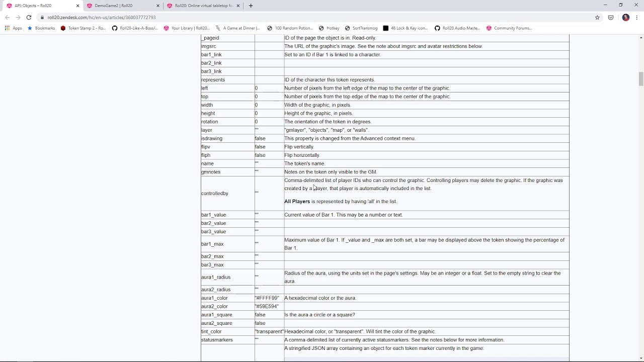Click the "bar1_link" property name
644x362 pixels.
click(x=211, y=55)
